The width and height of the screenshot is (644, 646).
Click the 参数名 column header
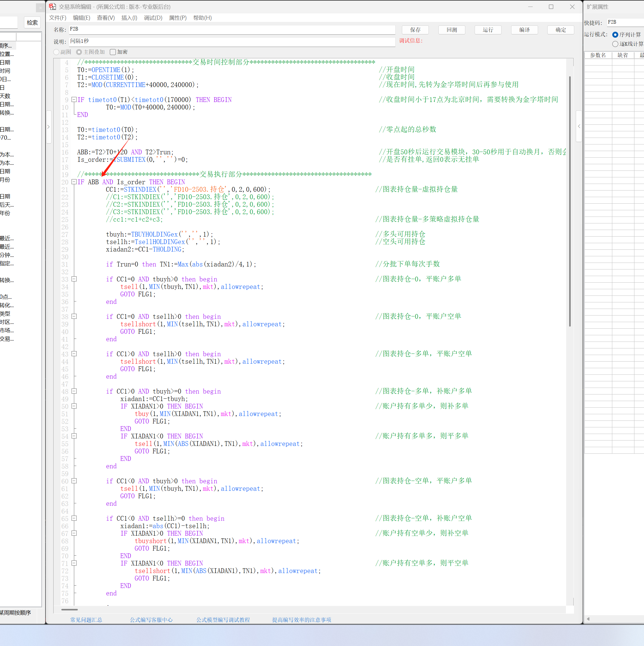click(598, 55)
